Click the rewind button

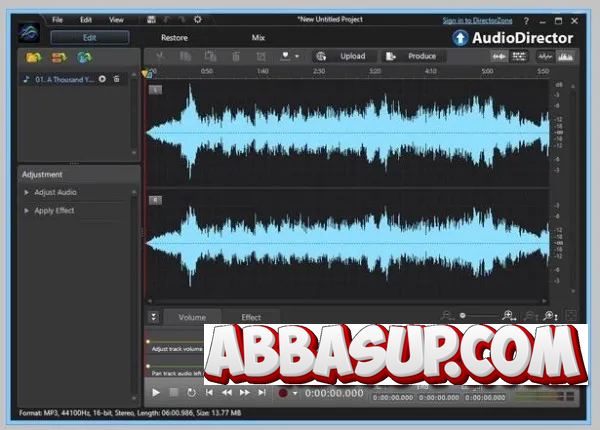point(227,393)
